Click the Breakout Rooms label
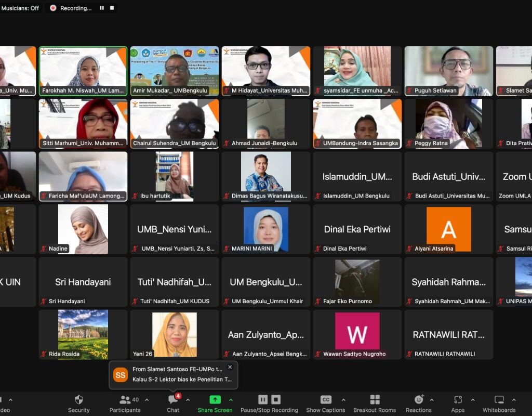Viewport: 532px width, 416px height. [375, 410]
